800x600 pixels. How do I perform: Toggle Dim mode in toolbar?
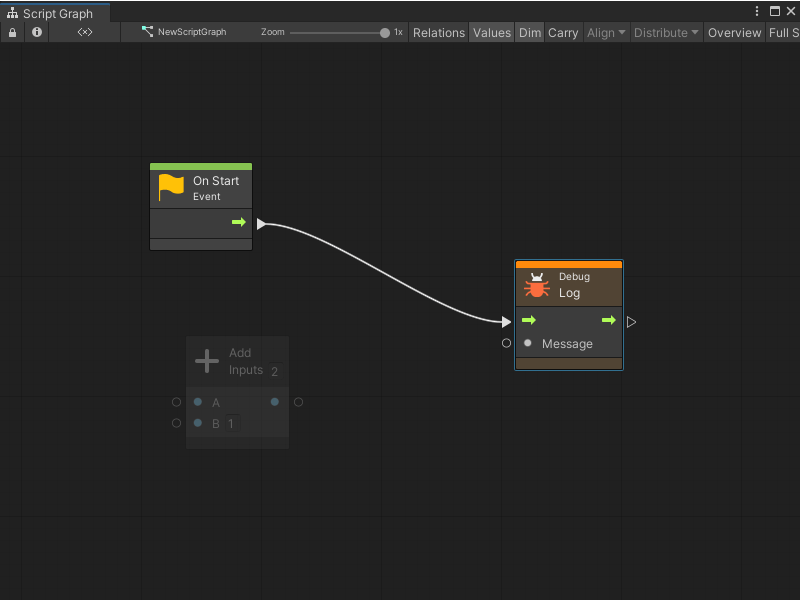(x=530, y=32)
